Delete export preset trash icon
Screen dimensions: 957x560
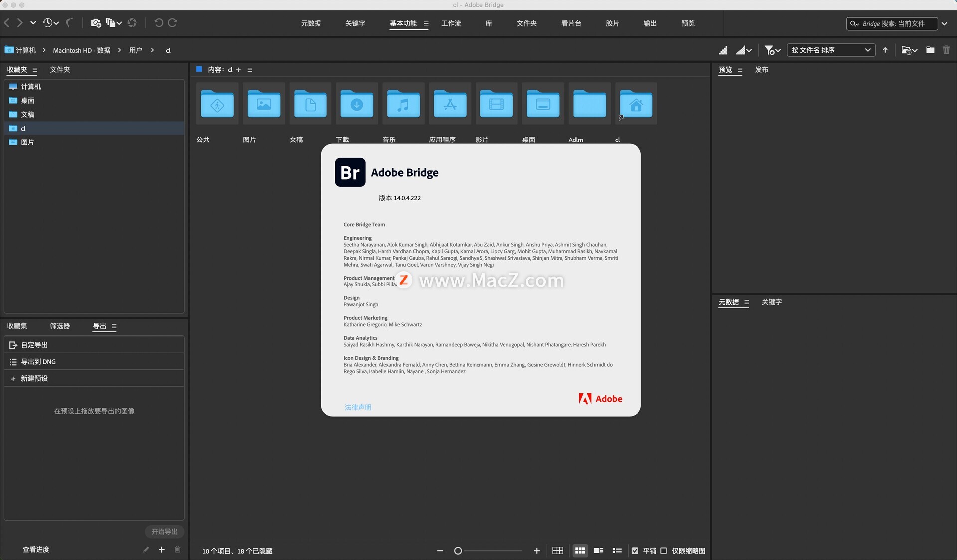coord(178,549)
